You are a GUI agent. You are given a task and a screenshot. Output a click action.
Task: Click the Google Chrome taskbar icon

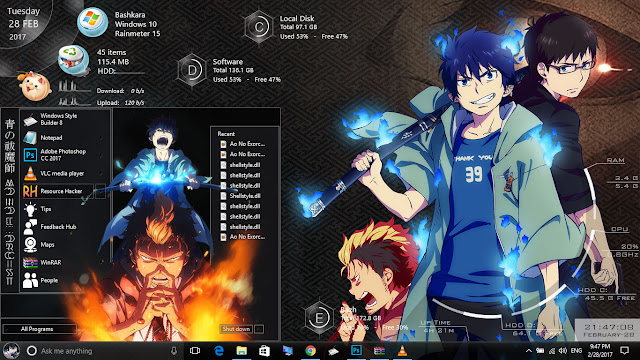(x=311, y=351)
